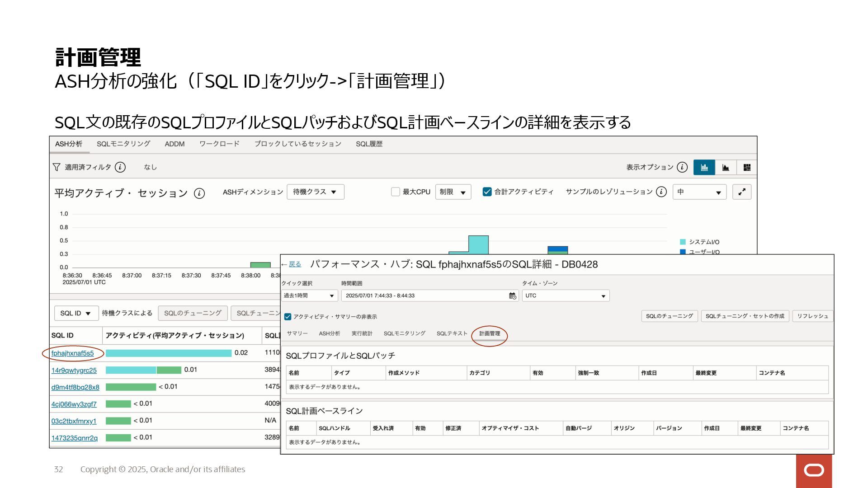Open SQL ID fphajhxnaf5s5 link

point(72,353)
